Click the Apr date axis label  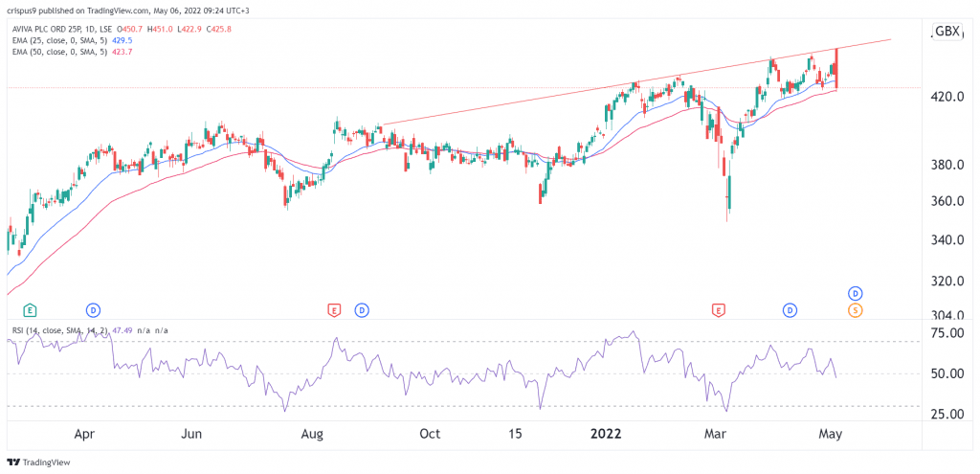[83, 434]
